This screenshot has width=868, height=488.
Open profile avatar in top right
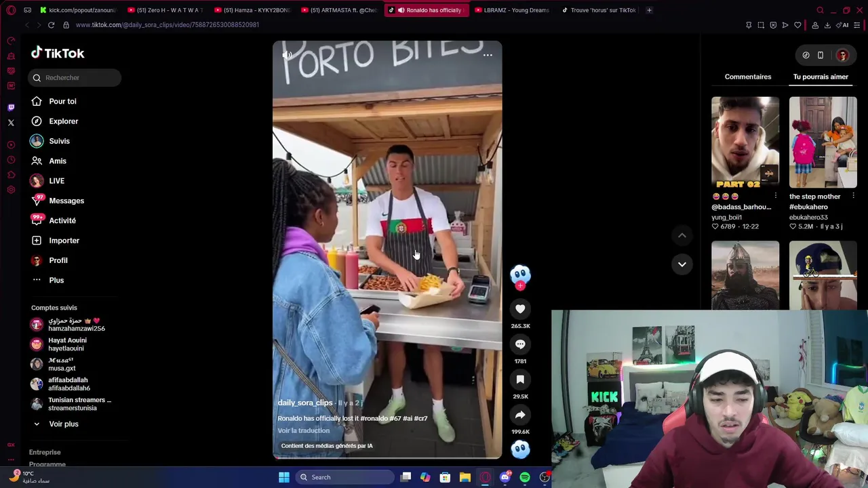click(842, 55)
